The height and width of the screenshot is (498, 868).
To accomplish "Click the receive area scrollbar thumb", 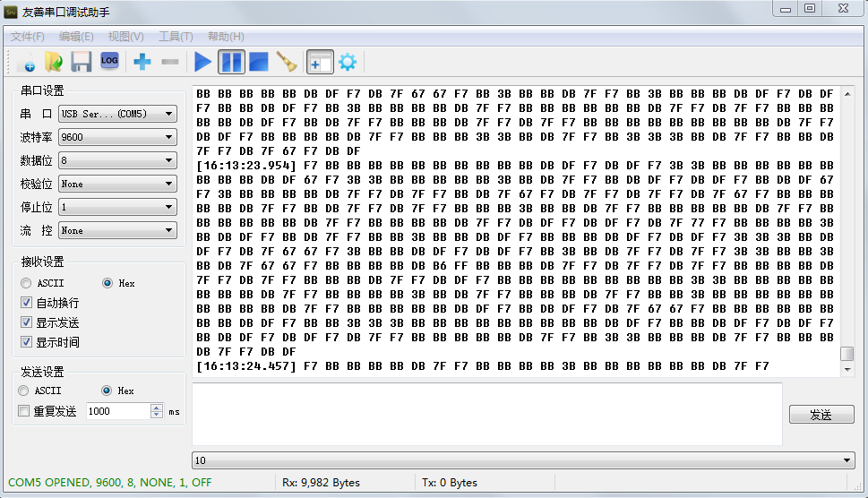I will coord(847,353).
